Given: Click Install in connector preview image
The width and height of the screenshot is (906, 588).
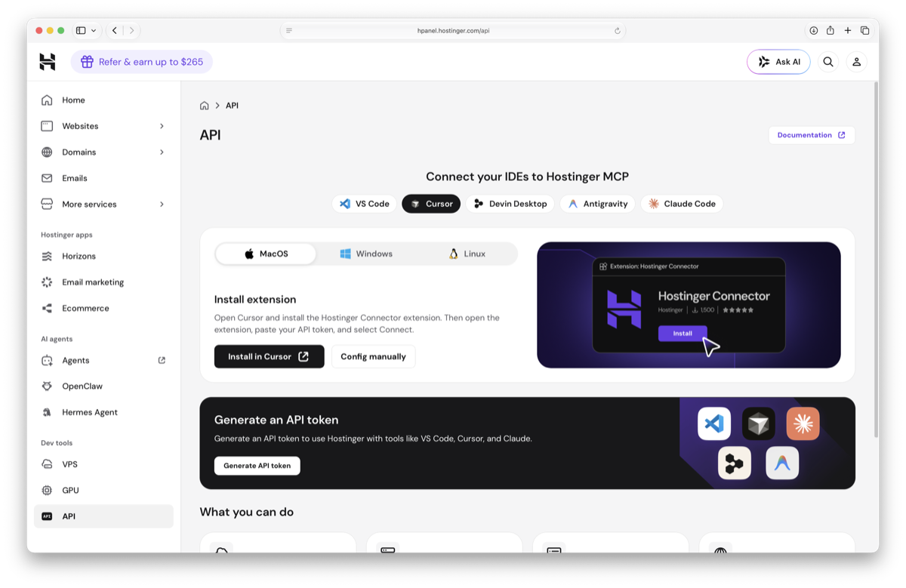Looking at the screenshot, I should click(x=683, y=333).
